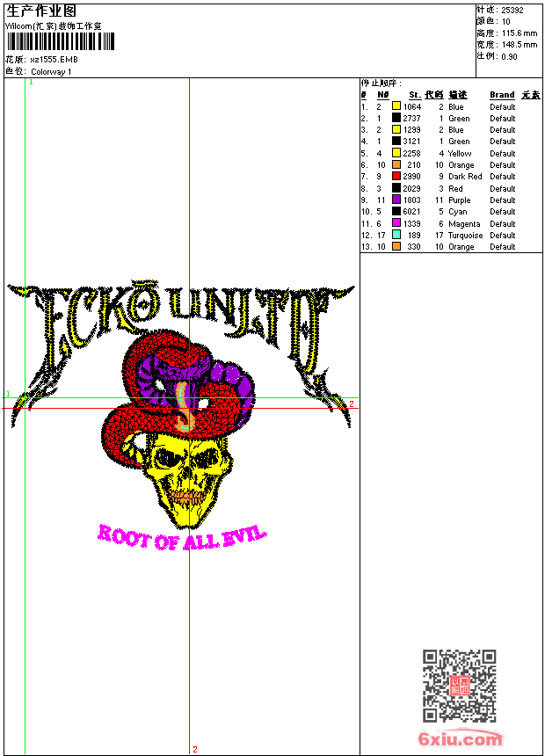Viewport: 545px width, 756px height.
Task: Select the orange swatch beside 210 stitches
Action: 396,164
